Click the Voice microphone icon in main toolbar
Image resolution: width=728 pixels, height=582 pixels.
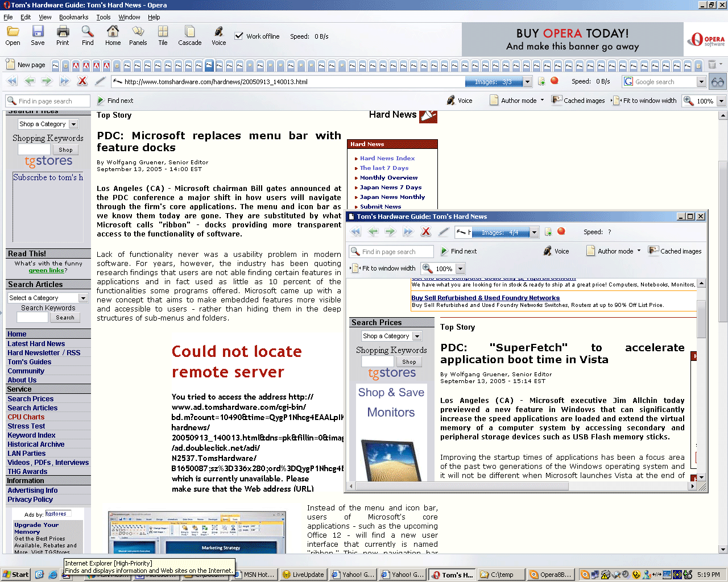click(218, 35)
